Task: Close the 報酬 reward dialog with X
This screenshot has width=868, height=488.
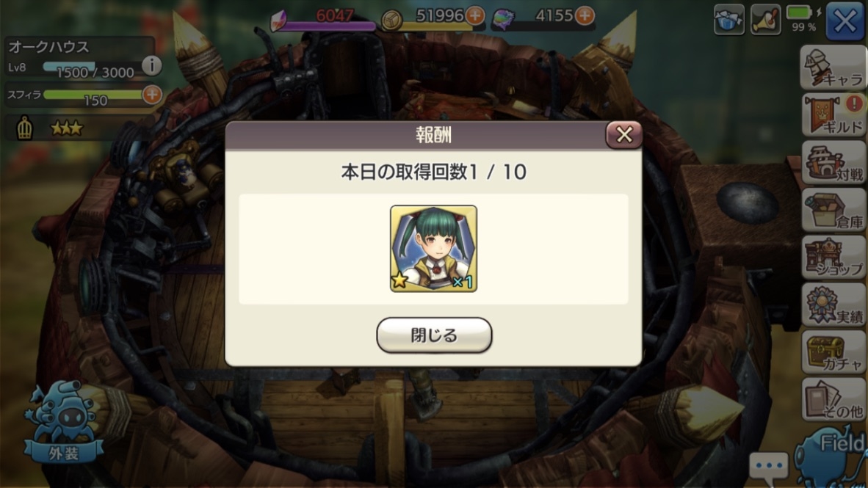Action: click(624, 134)
